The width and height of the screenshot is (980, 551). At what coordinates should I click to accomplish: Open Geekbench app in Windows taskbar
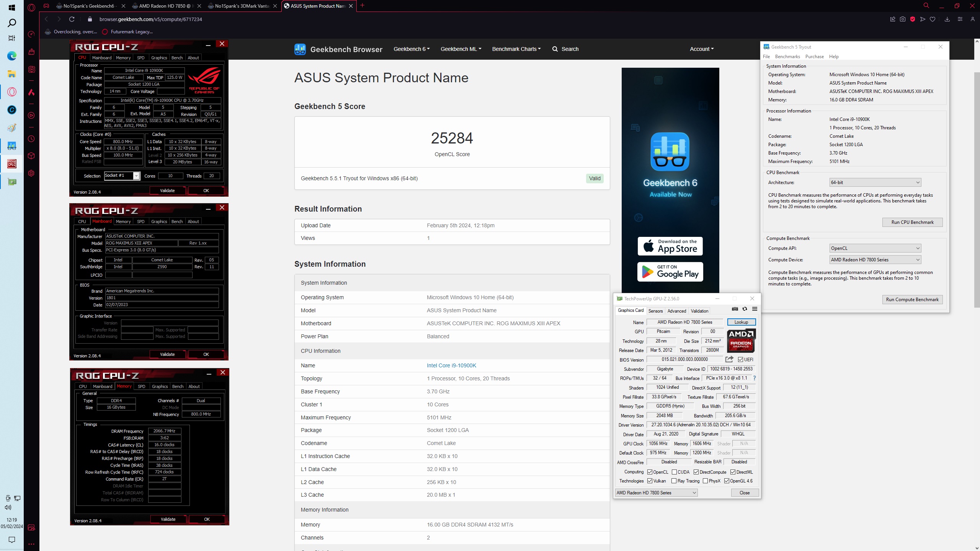pos(12,146)
